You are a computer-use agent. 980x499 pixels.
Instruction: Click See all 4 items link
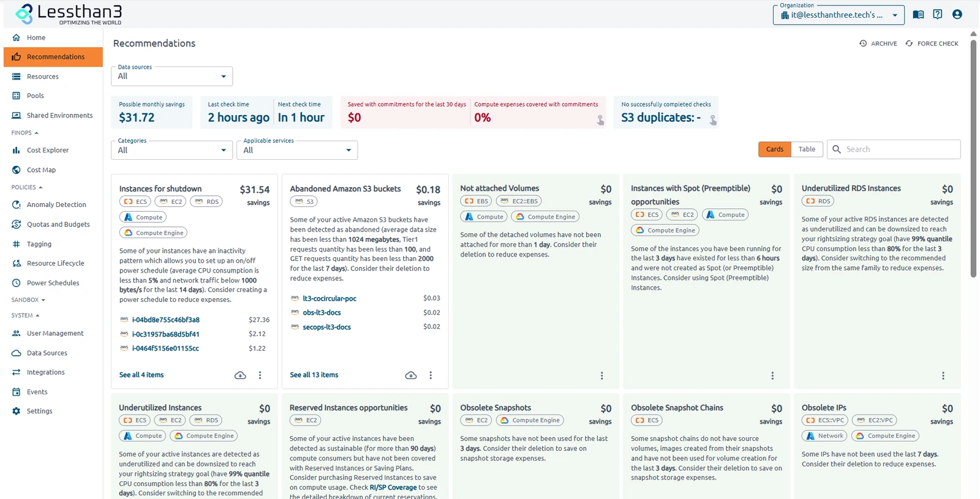pos(141,375)
